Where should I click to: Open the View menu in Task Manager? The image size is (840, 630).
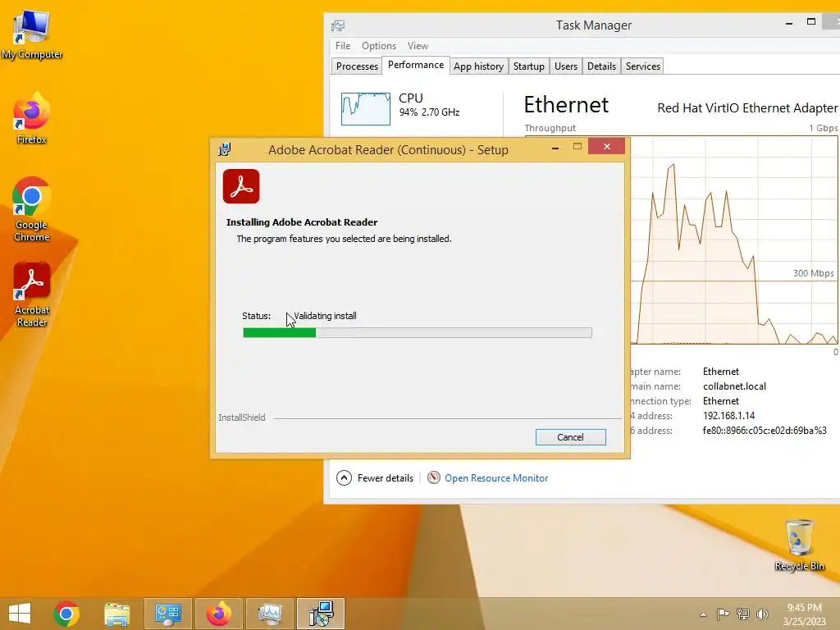coord(418,46)
